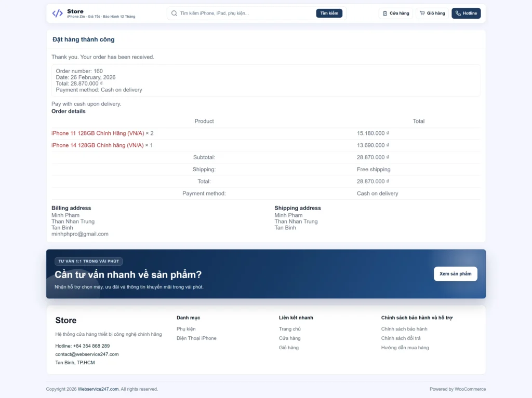Go to Phụ kiện category in footer

[x=186, y=329]
